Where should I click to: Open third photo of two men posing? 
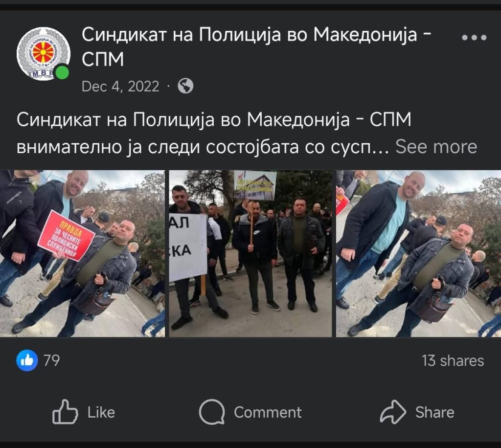(419, 253)
